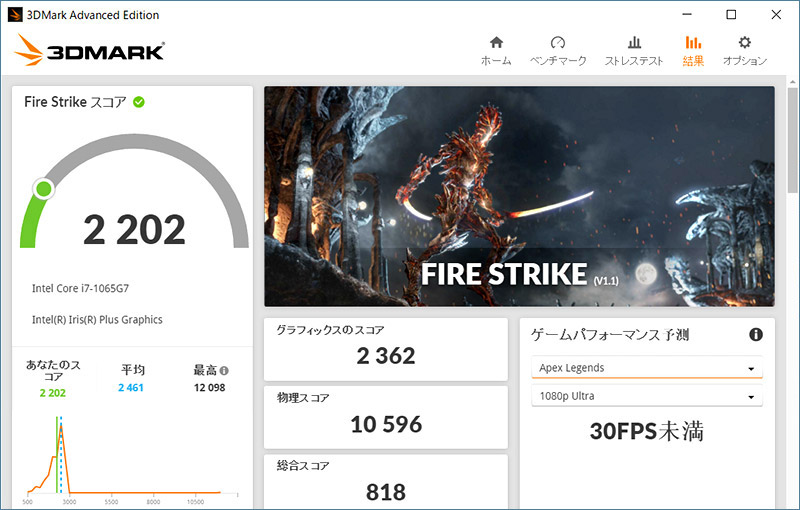Click the main score 2 202
800x510 pixels.
coord(134,230)
